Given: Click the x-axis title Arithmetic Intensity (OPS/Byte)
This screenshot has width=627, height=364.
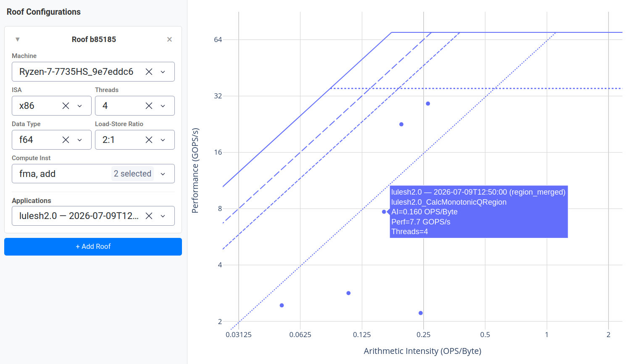Looking at the screenshot, I should [x=422, y=351].
